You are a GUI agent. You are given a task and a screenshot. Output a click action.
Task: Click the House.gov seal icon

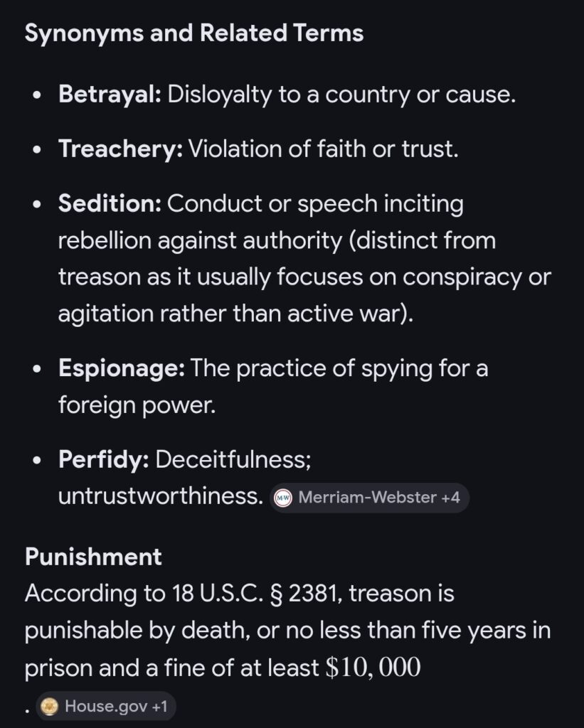click(49, 707)
